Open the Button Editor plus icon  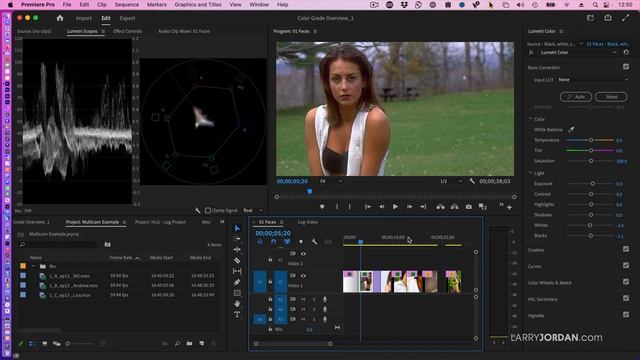pyautogui.click(x=509, y=207)
